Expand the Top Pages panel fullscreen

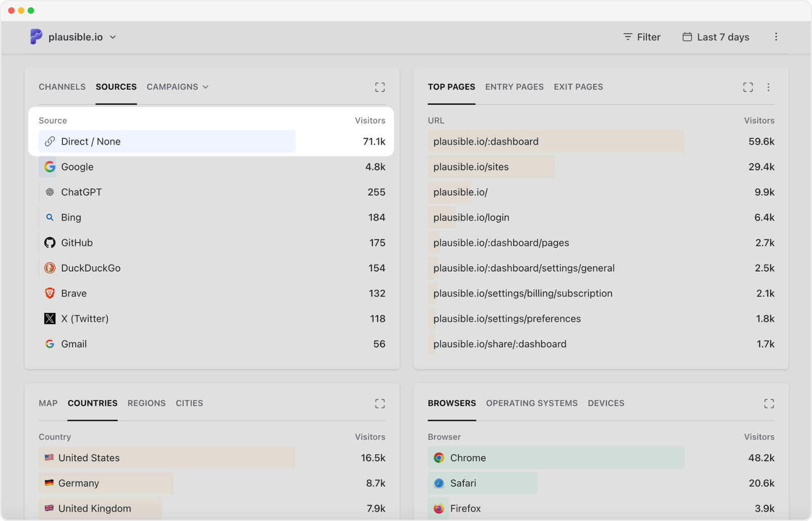coord(748,87)
